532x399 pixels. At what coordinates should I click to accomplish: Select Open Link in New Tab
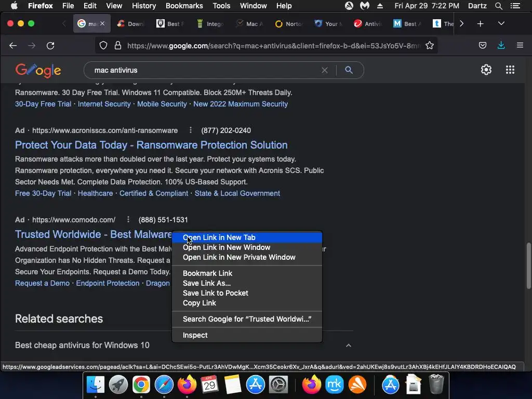(247, 237)
